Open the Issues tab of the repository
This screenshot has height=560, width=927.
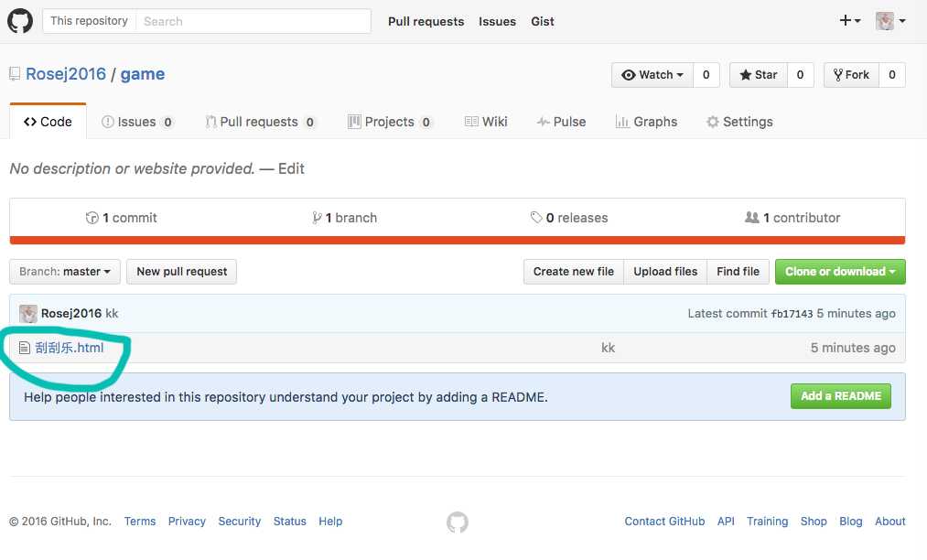click(x=138, y=122)
